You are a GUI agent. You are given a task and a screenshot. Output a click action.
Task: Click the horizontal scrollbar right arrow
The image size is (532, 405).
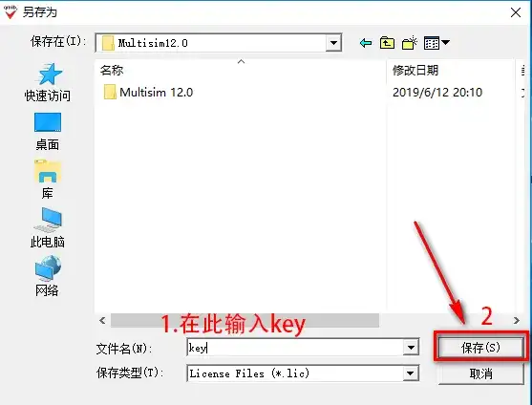(517, 320)
